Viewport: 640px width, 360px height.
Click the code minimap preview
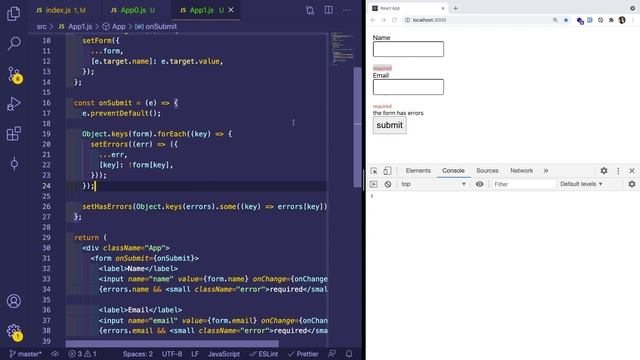(x=341, y=48)
